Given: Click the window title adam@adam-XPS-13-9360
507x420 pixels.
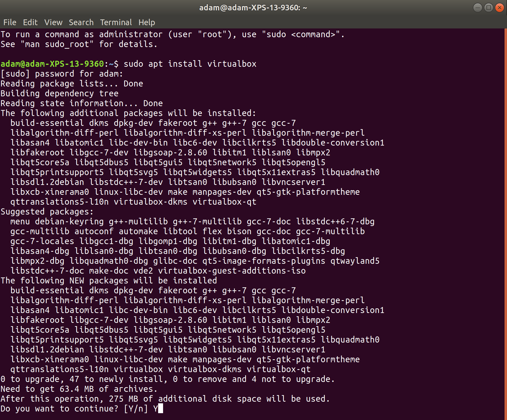Looking at the screenshot, I should pyautogui.click(x=253, y=8).
